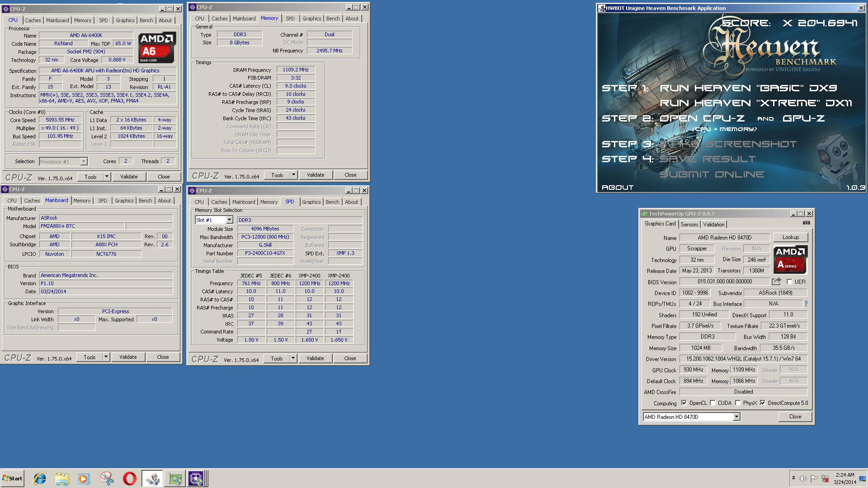Click OPEN CPU-Z text in HWBOT step 2

click(x=702, y=118)
